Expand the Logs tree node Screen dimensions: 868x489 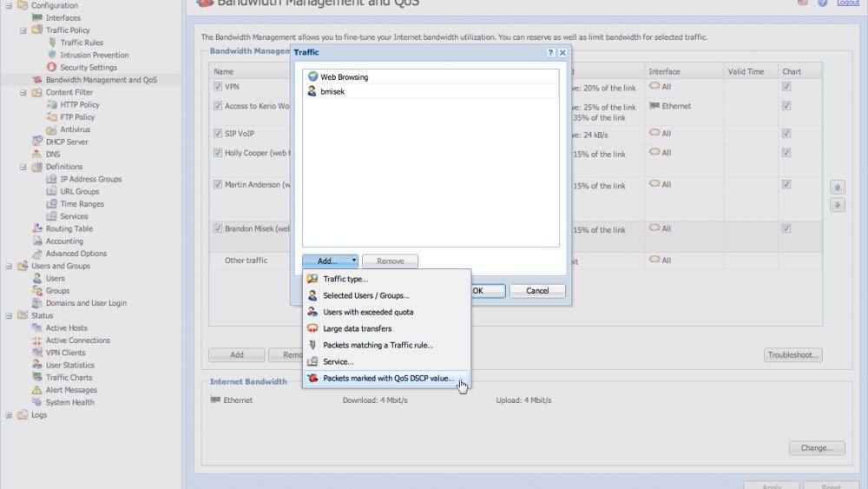point(10,415)
